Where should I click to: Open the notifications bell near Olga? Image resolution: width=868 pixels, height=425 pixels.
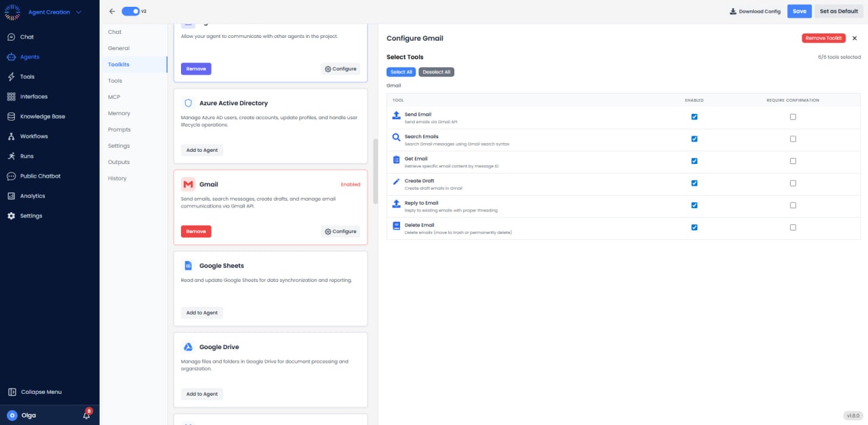[x=85, y=415]
